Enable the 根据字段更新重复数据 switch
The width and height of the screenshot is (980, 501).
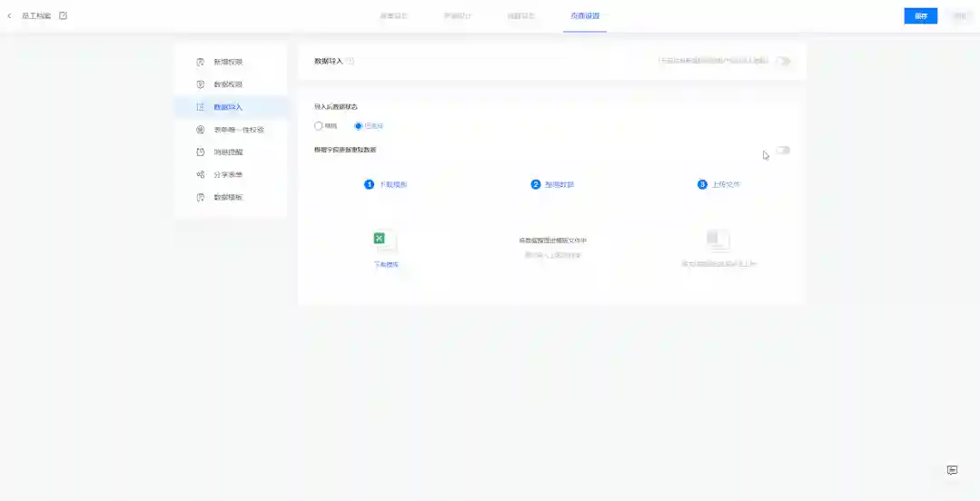click(x=782, y=150)
